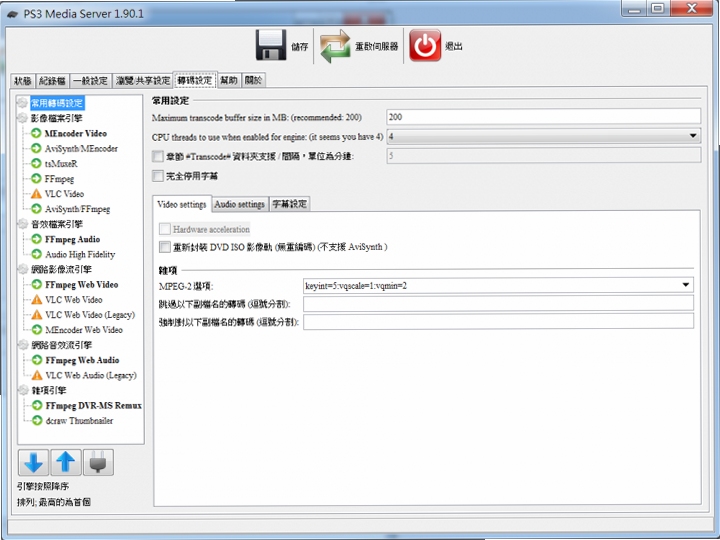720x540 pixels.
Task: Click the green icon beside FFmpeg
Action: pyautogui.click(x=36, y=178)
